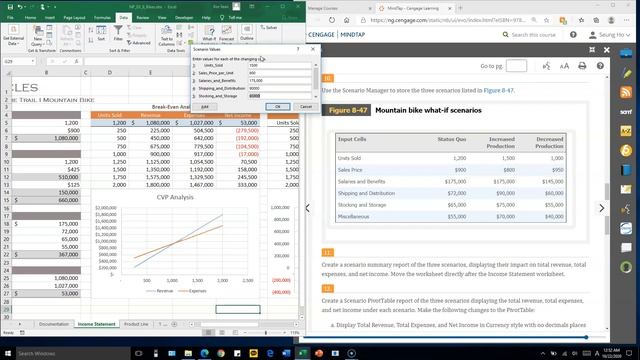The image size is (640, 360).
Task: Open the What-If Analysis button
Action: [209, 34]
